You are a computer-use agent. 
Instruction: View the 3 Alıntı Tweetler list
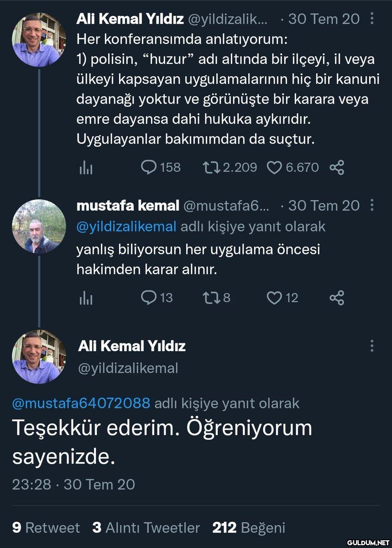click(146, 528)
